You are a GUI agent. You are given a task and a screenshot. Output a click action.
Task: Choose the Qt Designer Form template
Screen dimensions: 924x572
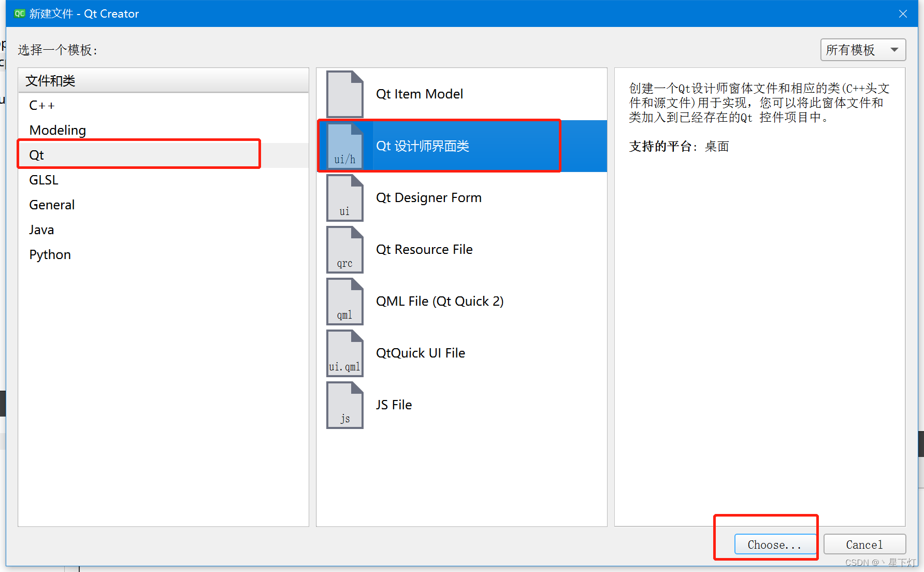461,198
